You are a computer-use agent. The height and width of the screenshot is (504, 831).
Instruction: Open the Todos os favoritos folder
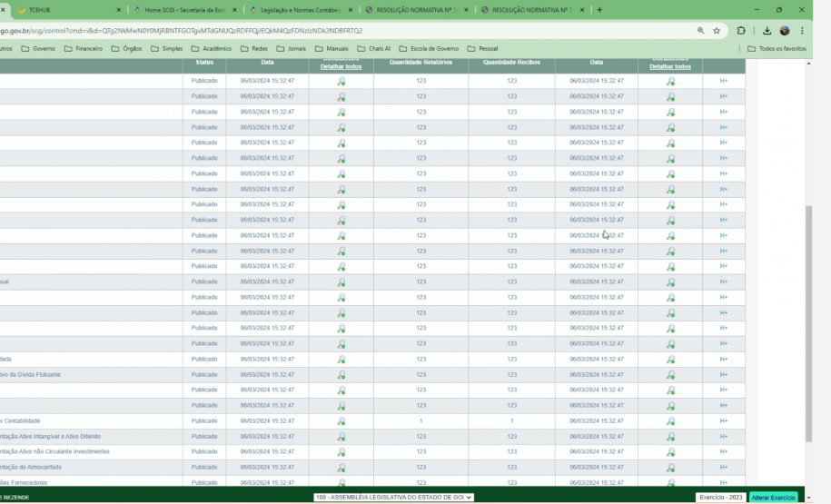tap(777, 48)
